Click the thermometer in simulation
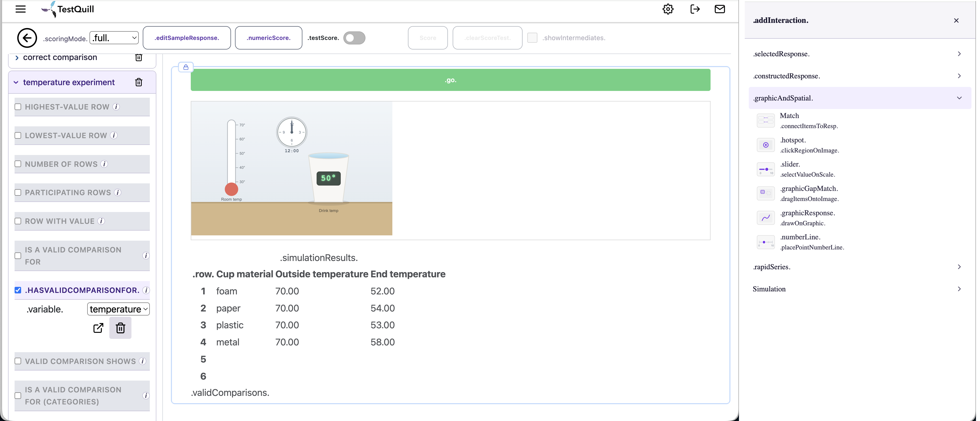 coord(231,158)
